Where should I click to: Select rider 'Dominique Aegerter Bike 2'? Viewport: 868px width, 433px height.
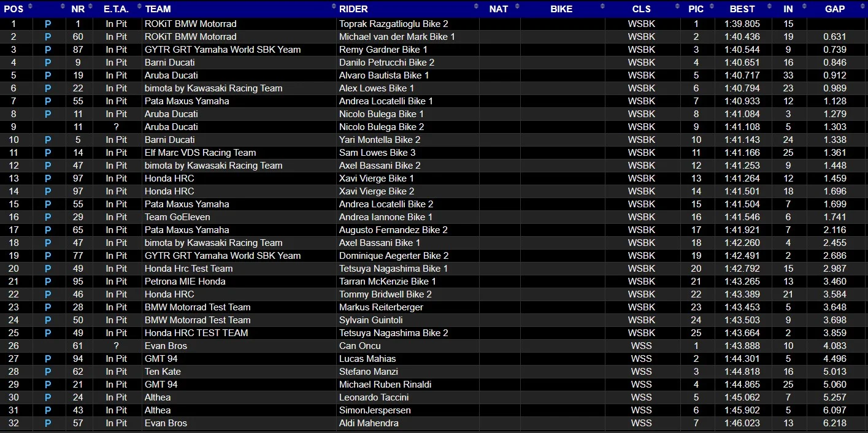(394, 256)
